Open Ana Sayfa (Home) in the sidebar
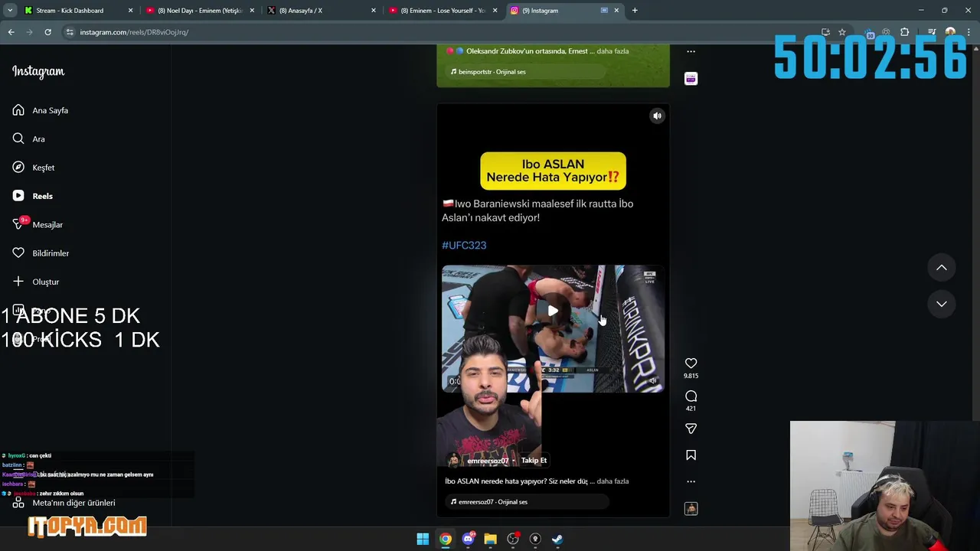The image size is (980, 551). (41, 110)
